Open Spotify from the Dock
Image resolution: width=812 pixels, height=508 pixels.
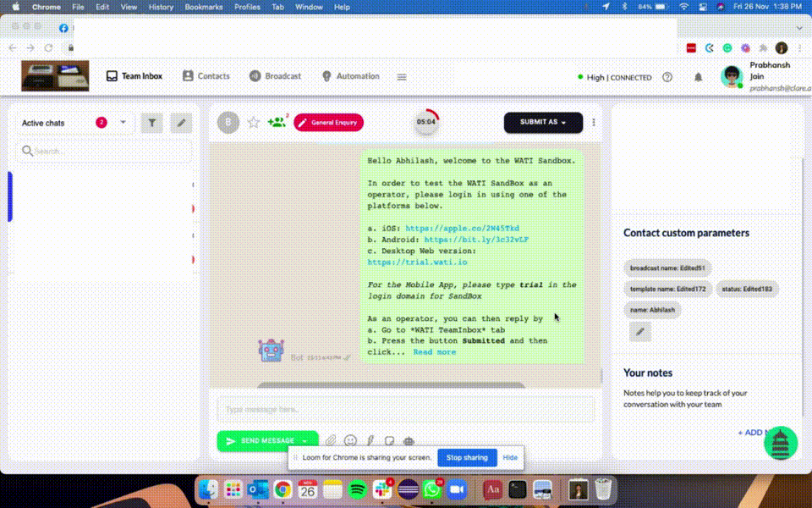(357, 489)
